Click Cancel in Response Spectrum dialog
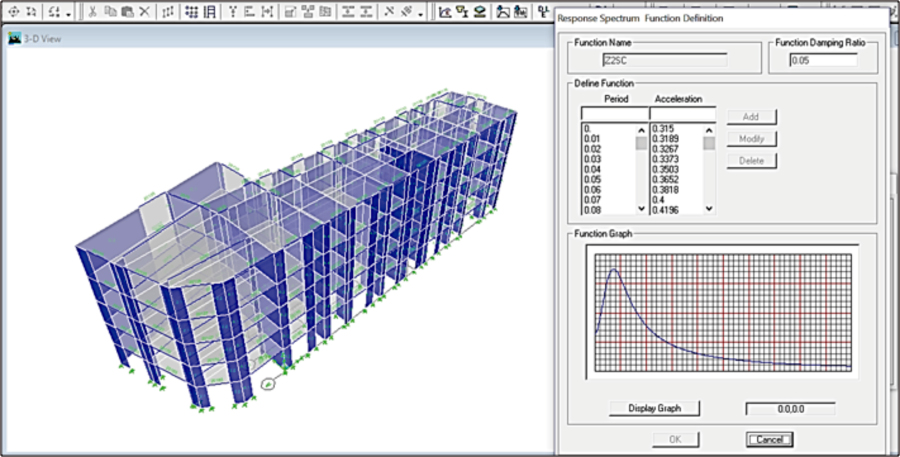This screenshot has height=457, width=900. 770,440
